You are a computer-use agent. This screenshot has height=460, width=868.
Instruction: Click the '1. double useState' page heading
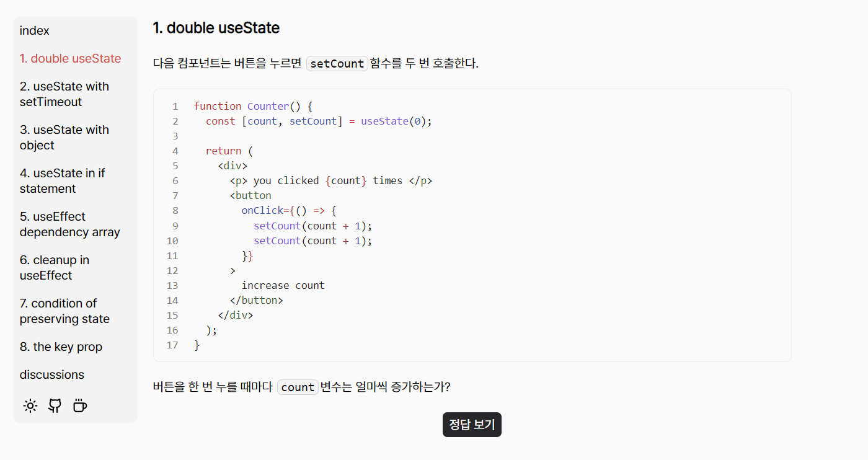(215, 28)
